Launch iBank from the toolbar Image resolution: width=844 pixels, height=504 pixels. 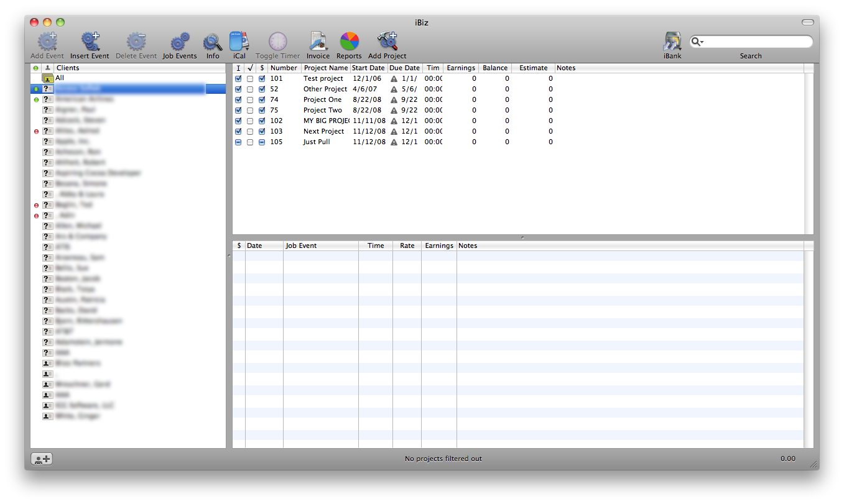[672, 42]
